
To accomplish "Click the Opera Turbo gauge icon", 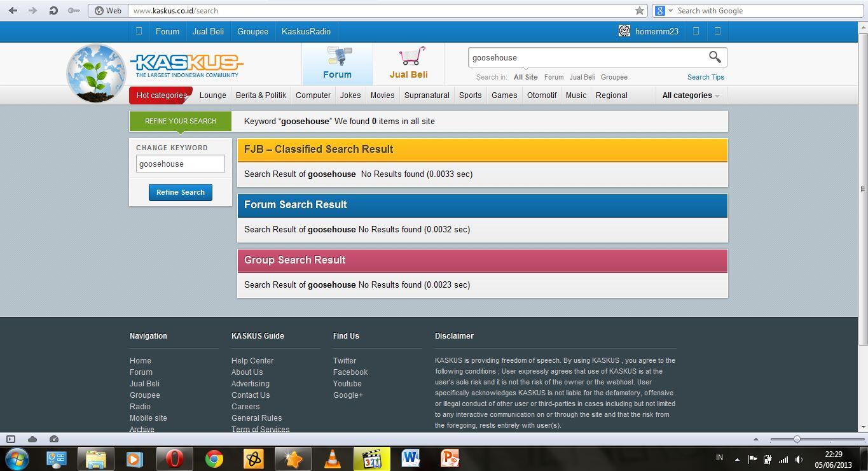I will point(54,439).
